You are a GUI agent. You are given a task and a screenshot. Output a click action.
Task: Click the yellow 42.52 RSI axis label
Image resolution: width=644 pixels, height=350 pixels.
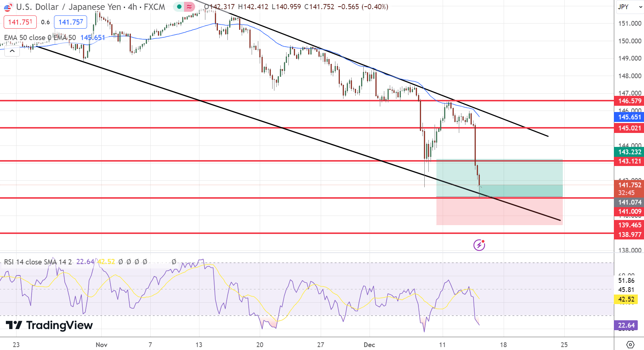tap(626, 299)
